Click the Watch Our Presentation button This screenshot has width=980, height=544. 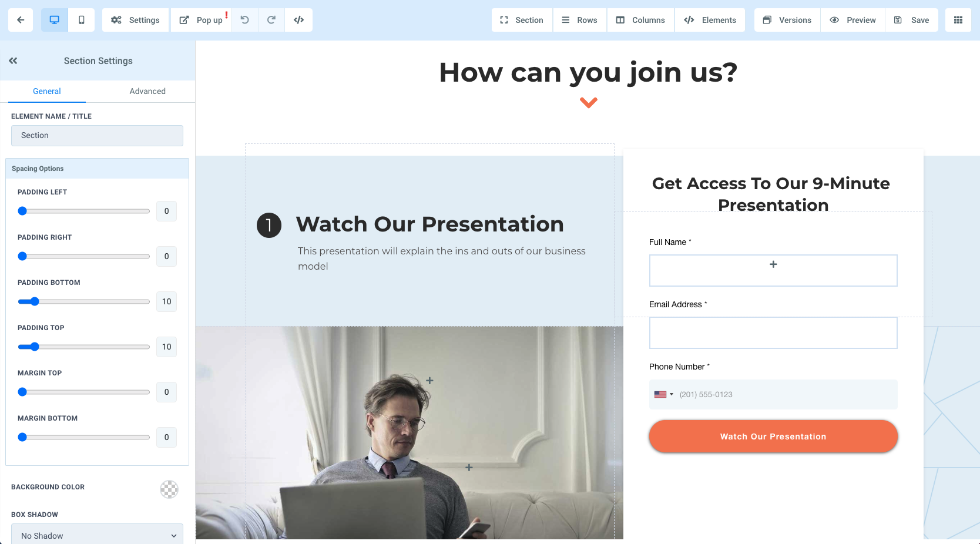click(773, 436)
